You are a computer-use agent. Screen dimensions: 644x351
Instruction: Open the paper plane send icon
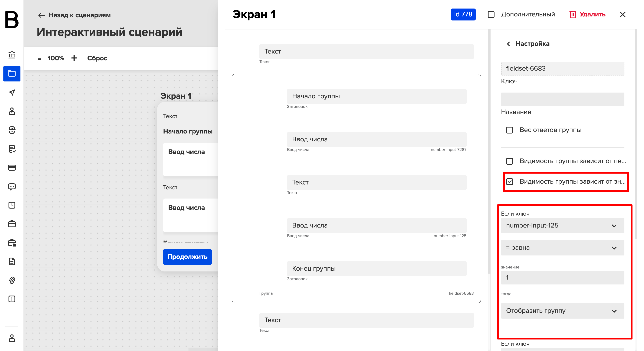(12, 92)
